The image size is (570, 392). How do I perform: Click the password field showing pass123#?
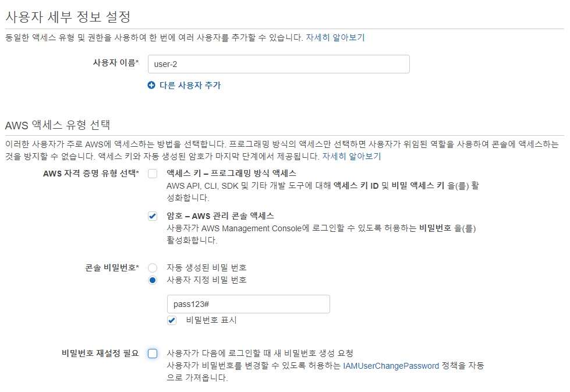click(249, 304)
